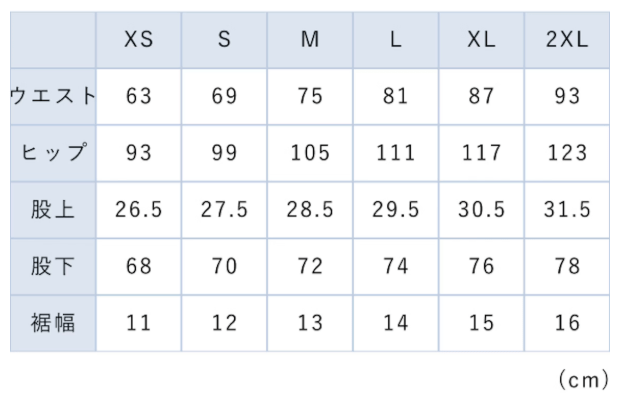Select the ヒップ value 99 for S
This screenshot has width=622, height=404.
click(x=224, y=153)
